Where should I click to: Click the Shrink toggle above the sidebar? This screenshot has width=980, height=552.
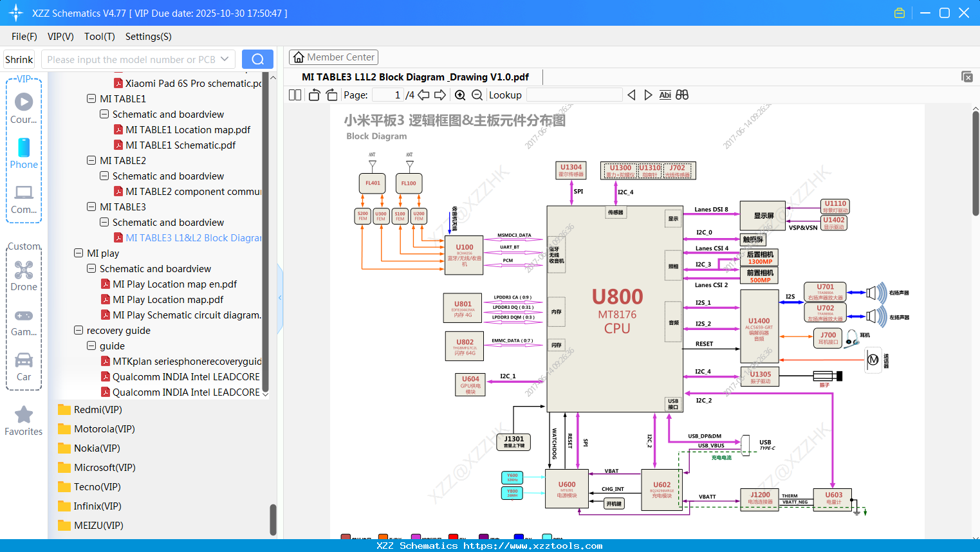[x=19, y=59]
